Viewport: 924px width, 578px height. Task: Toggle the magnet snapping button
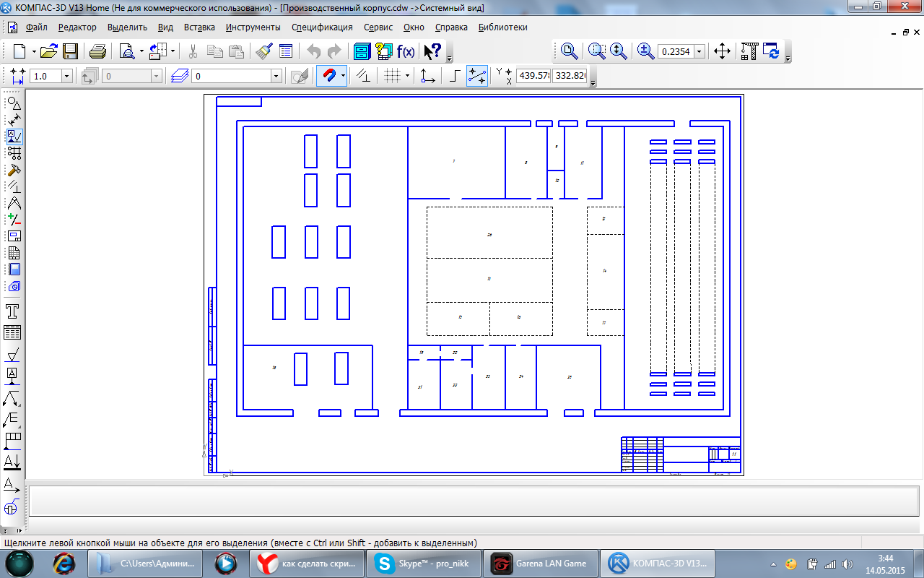click(x=328, y=76)
